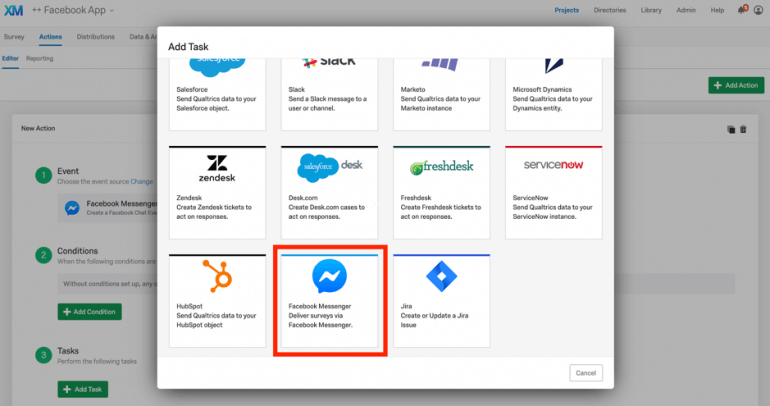Click 'Create Zendesk tickets' description text

pyautogui.click(x=214, y=212)
